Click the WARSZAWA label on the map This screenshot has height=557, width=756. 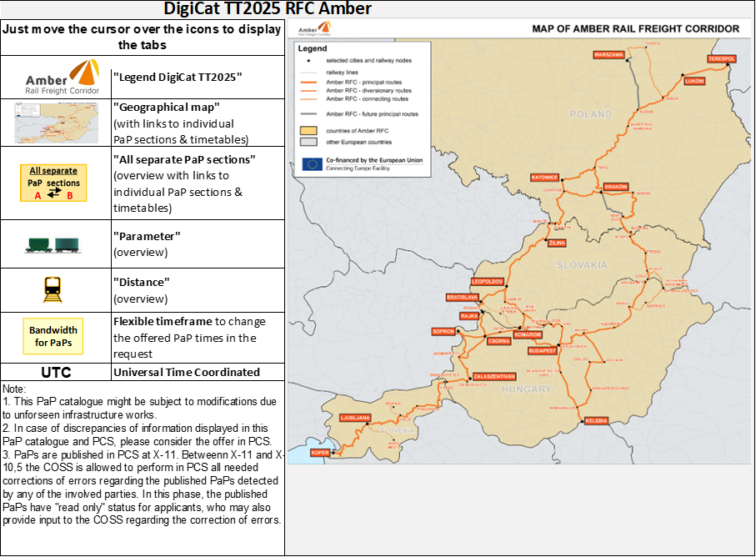[609, 55]
